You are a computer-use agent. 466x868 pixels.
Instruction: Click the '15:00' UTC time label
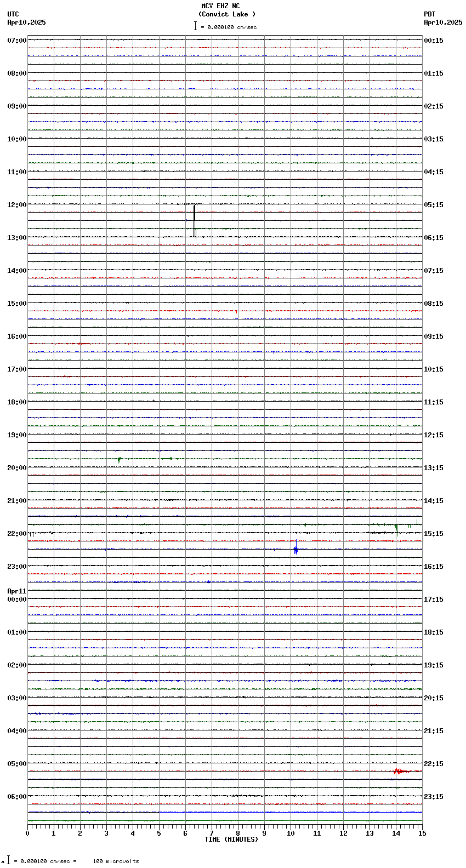click(x=17, y=304)
